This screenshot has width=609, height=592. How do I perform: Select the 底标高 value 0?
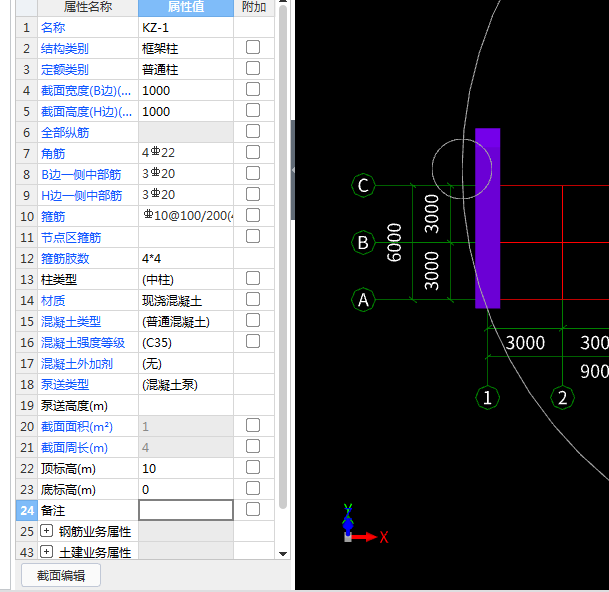[x=186, y=489]
